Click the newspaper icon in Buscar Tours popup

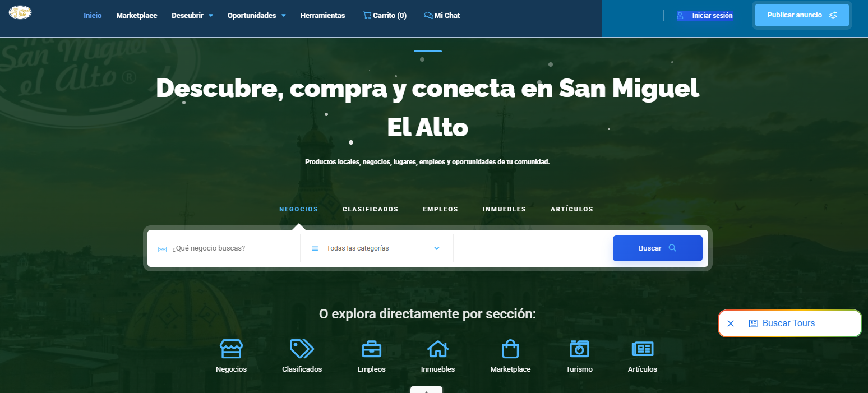point(754,323)
